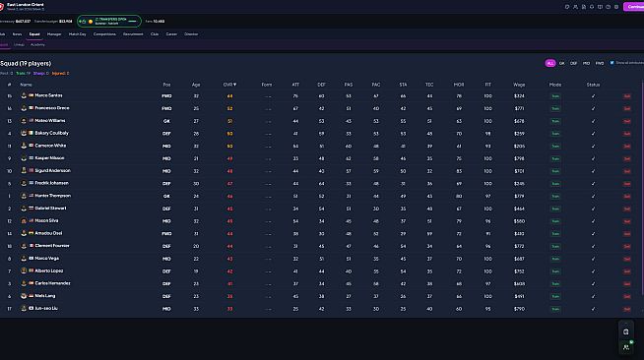
Task: Toggle the Show all attributes checkbox
Action: (612, 63)
